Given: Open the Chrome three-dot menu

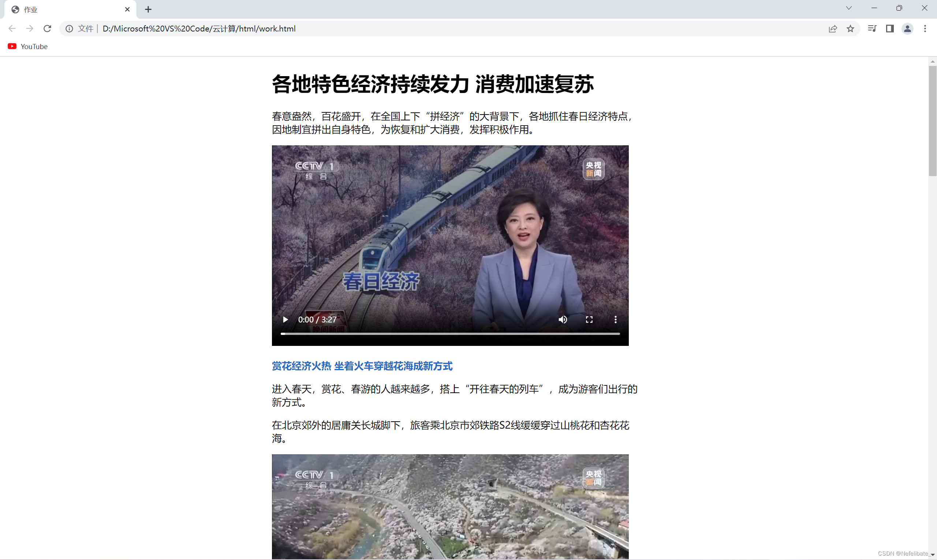Looking at the screenshot, I should tap(925, 29).
